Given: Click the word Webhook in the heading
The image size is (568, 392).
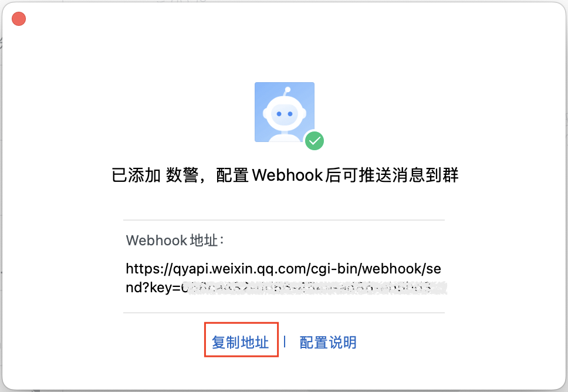Looking at the screenshot, I should [288, 175].
